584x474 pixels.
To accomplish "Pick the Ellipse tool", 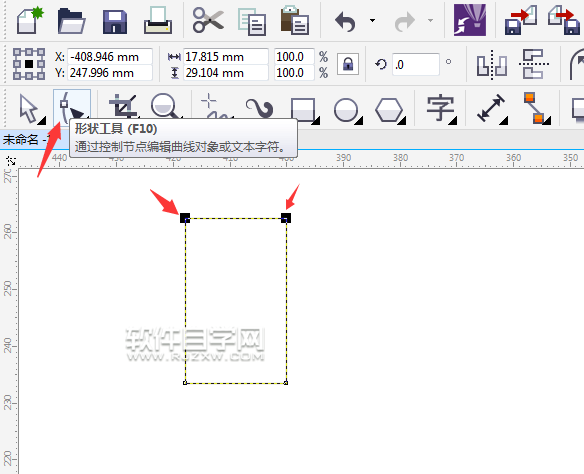I will click(x=346, y=110).
